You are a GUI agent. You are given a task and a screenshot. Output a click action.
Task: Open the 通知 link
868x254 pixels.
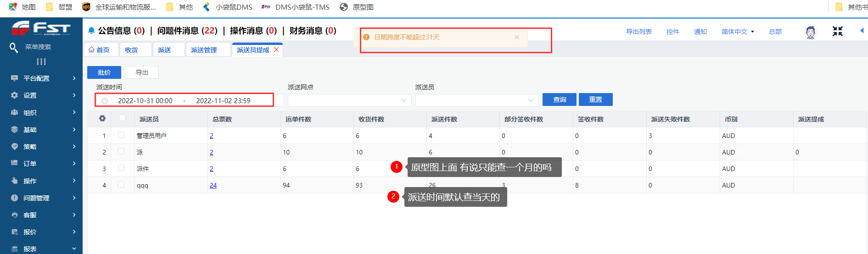pyautogui.click(x=700, y=32)
